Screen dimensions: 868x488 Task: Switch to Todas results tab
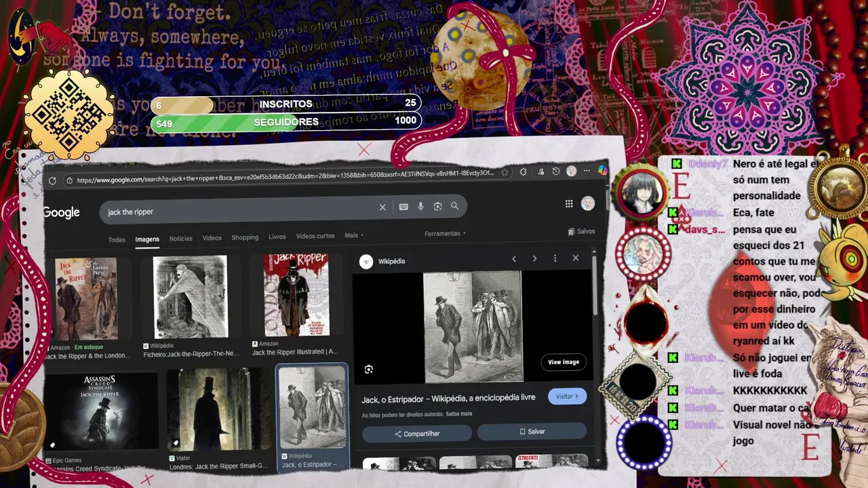click(117, 240)
